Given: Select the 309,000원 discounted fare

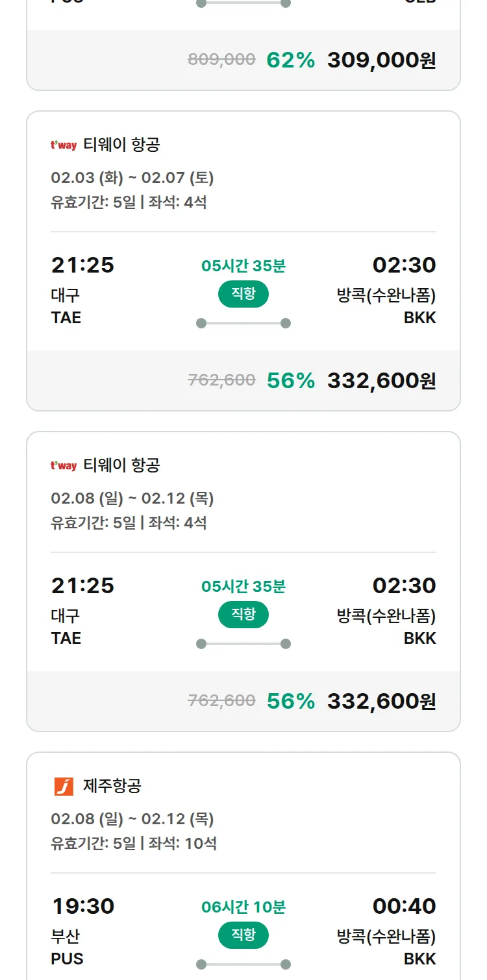Looking at the screenshot, I should click(381, 60).
